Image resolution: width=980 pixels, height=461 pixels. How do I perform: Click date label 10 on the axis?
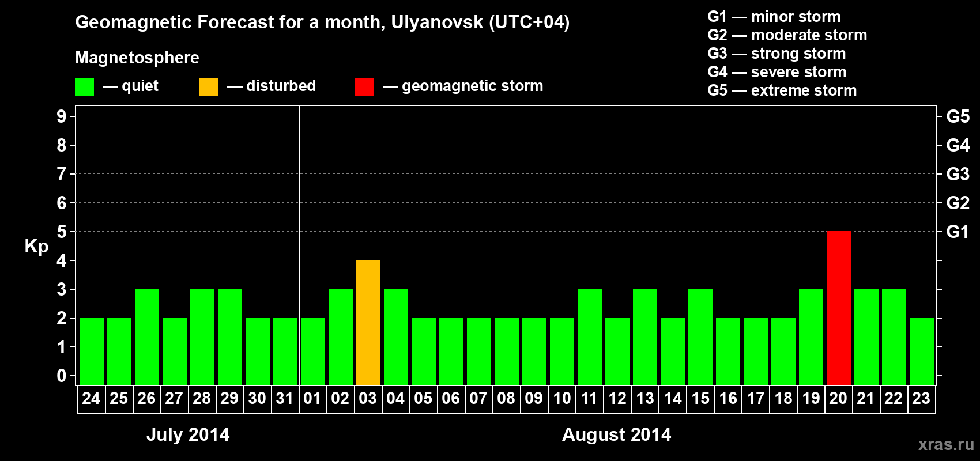(x=561, y=398)
